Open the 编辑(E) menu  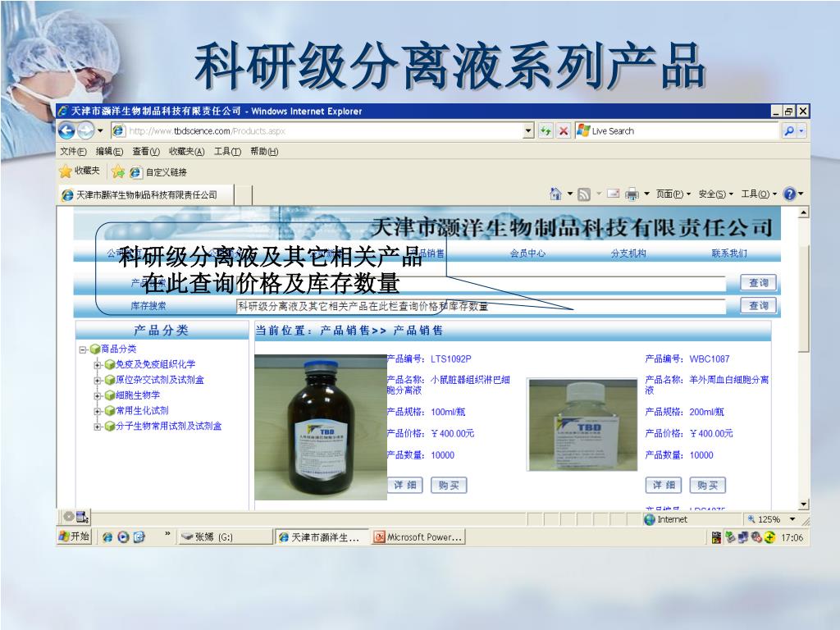[109, 152]
